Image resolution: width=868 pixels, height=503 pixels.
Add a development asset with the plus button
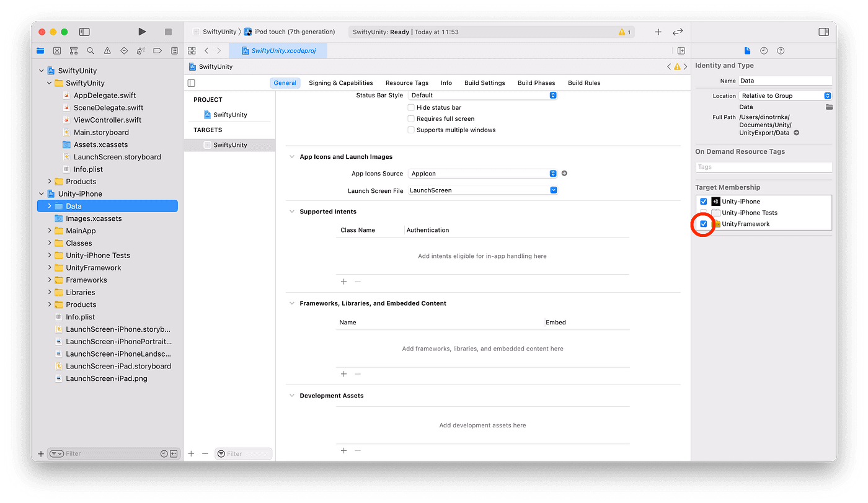(x=344, y=450)
